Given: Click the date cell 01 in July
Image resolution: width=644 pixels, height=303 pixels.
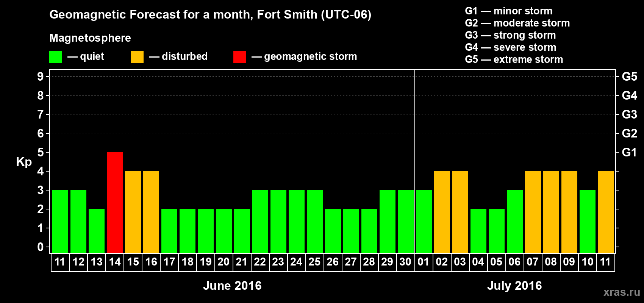Looking at the screenshot, I should click(x=424, y=262).
